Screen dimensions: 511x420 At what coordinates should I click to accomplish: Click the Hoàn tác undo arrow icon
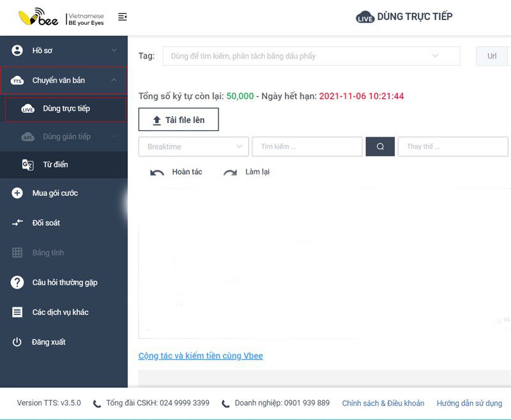pos(156,172)
